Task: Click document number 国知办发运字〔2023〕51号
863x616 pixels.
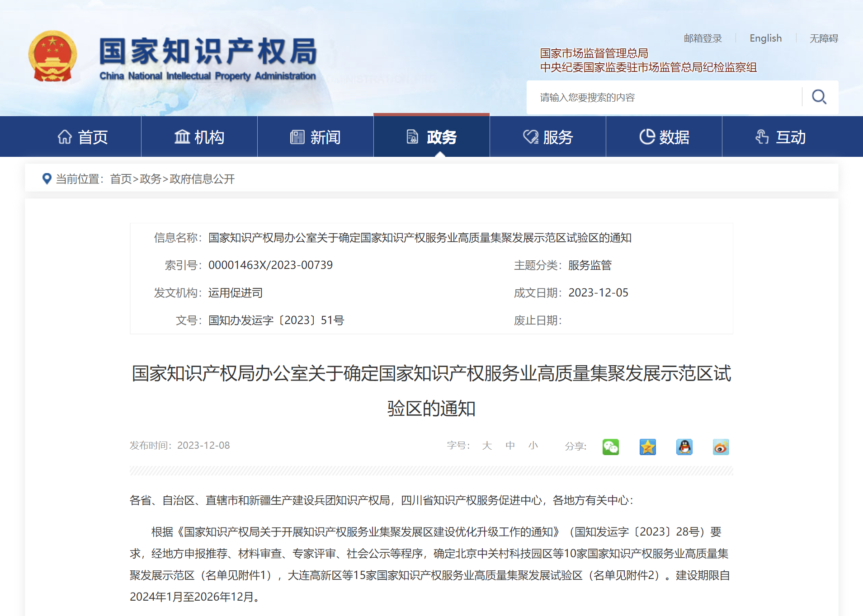Action: tap(276, 320)
